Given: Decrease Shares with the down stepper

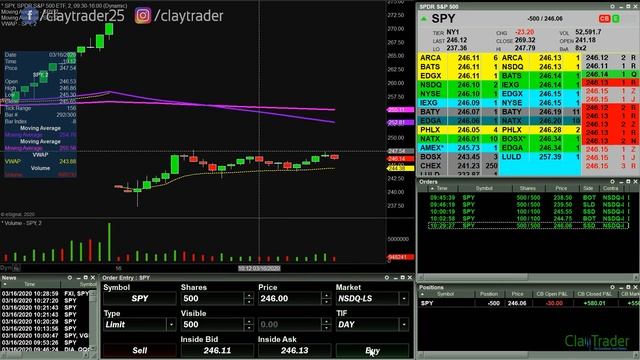Looking at the screenshot, I should point(249,302).
